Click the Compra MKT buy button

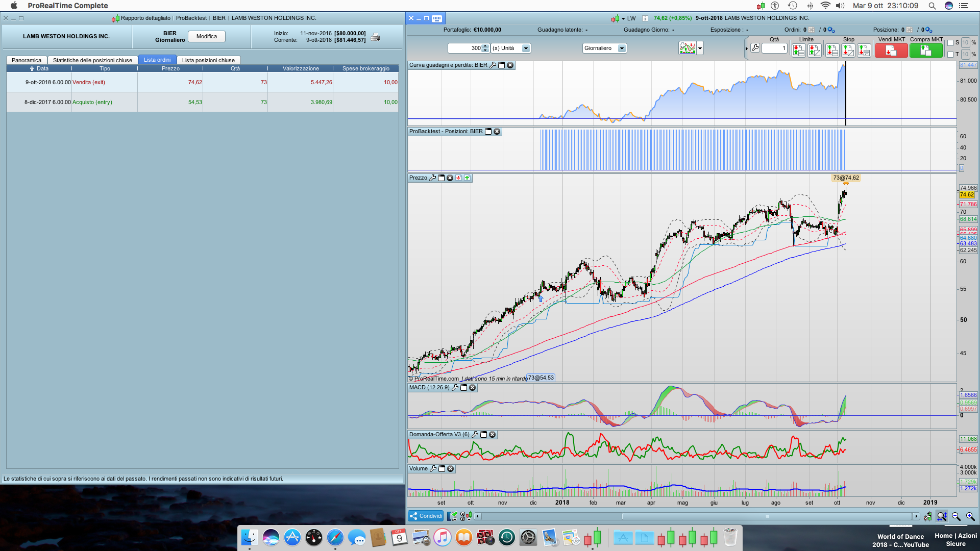tap(925, 51)
